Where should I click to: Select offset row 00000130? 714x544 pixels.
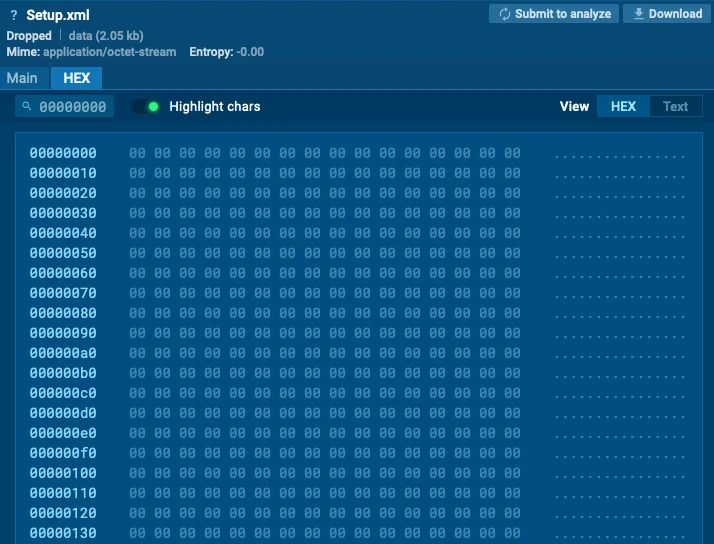(x=63, y=534)
